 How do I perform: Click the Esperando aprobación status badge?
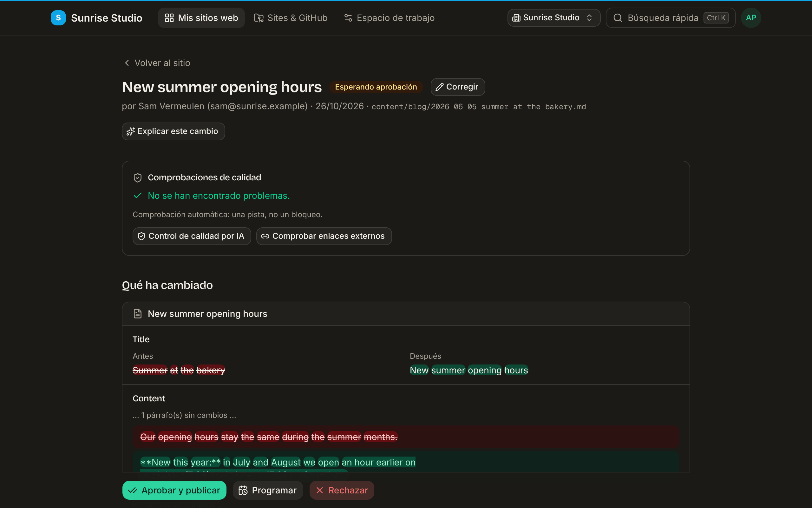(x=376, y=87)
